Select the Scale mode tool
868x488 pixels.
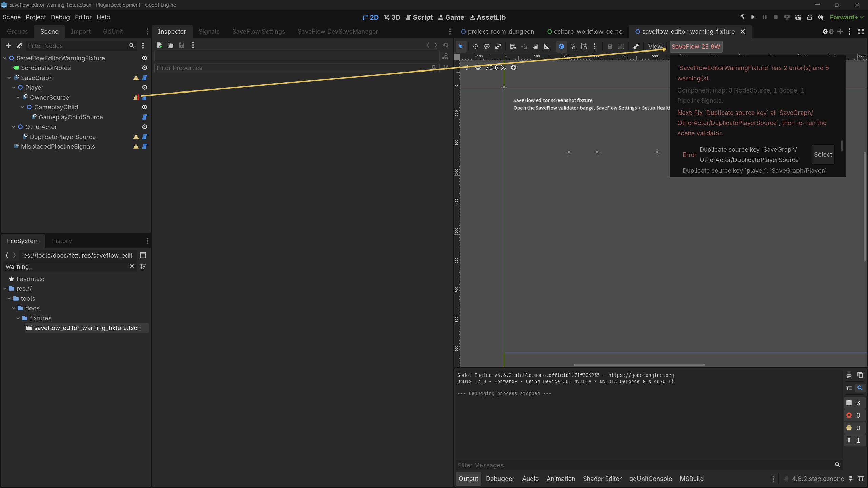click(498, 47)
